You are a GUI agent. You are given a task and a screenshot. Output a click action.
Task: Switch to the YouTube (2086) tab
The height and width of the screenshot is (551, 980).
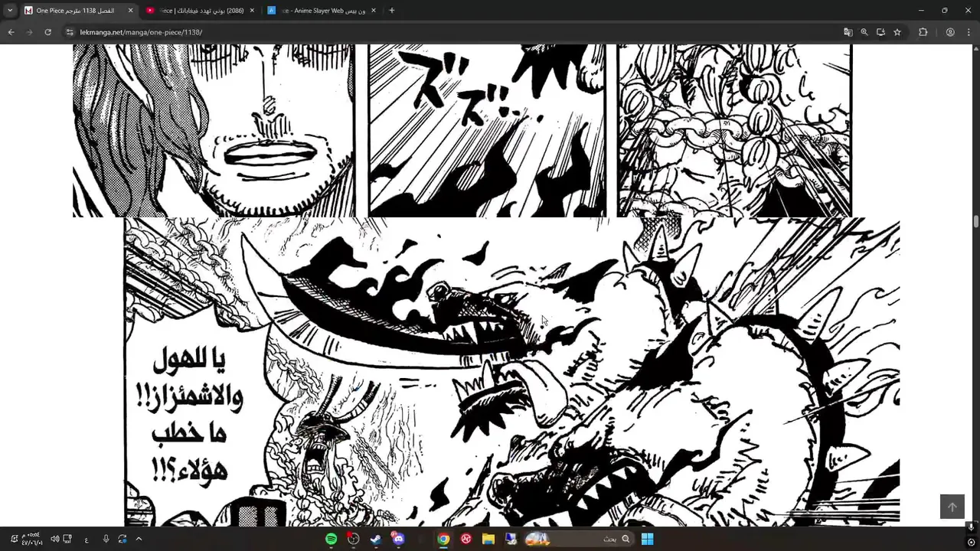click(201, 11)
